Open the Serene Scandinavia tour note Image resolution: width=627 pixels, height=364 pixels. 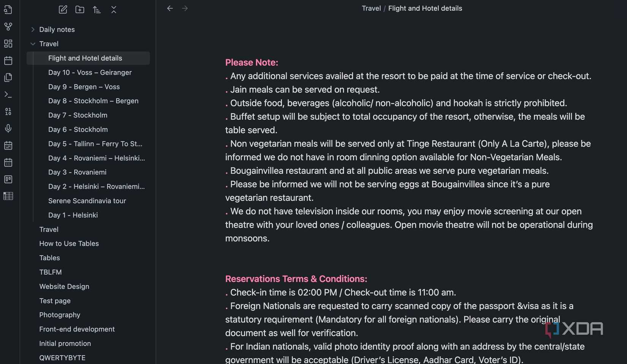click(x=87, y=201)
